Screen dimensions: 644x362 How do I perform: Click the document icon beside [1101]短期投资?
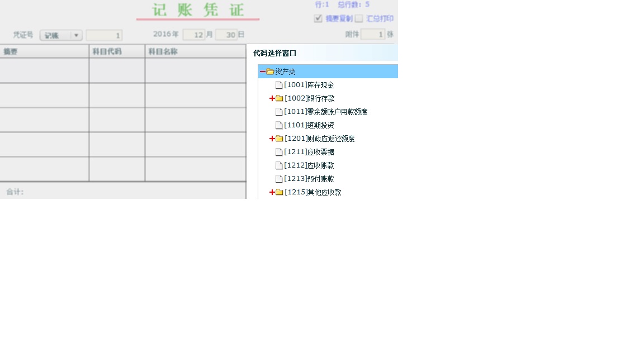click(279, 126)
